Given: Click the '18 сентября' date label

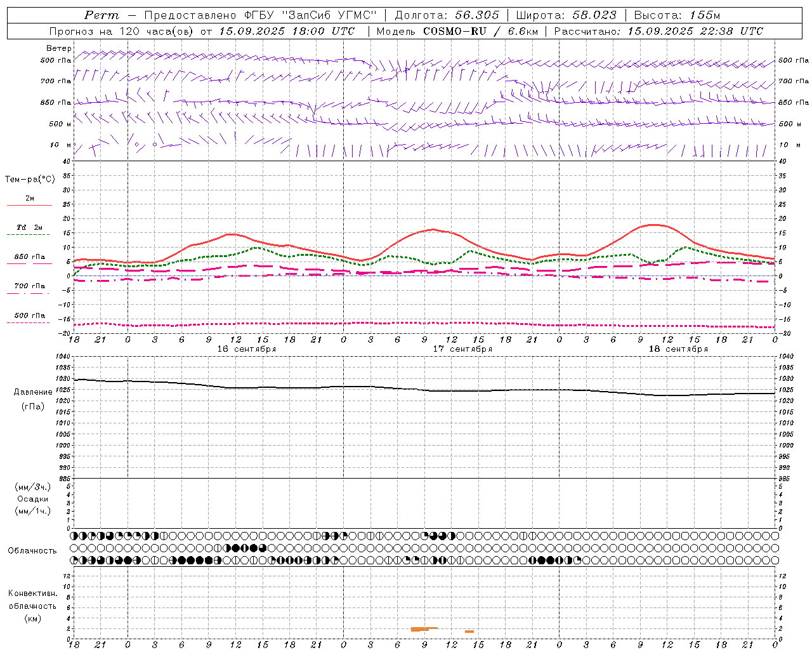Looking at the screenshot, I should coord(678,349).
